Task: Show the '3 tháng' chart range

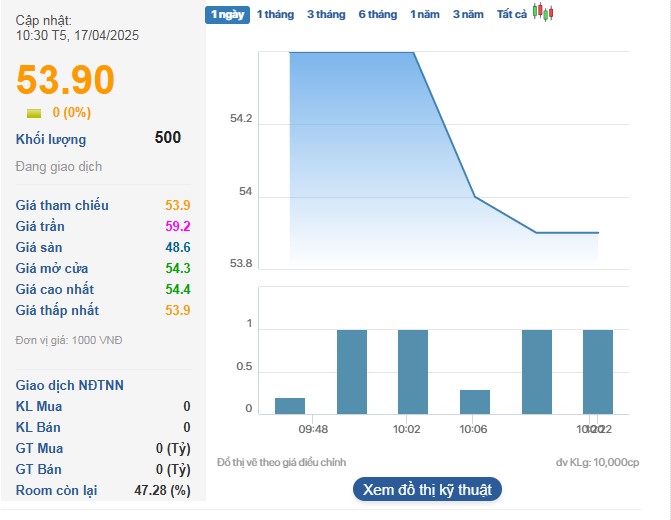Action: [325, 14]
